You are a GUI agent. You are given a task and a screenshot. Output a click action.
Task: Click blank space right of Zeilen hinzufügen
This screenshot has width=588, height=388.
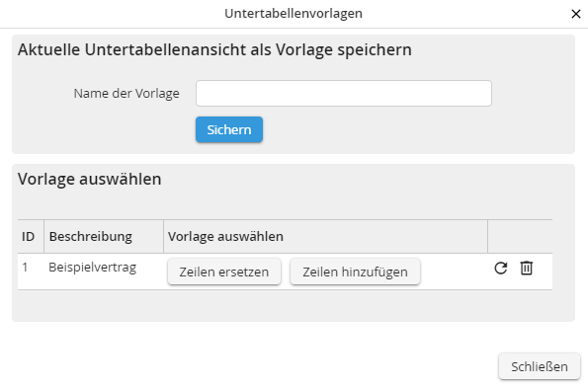click(x=454, y=272)
